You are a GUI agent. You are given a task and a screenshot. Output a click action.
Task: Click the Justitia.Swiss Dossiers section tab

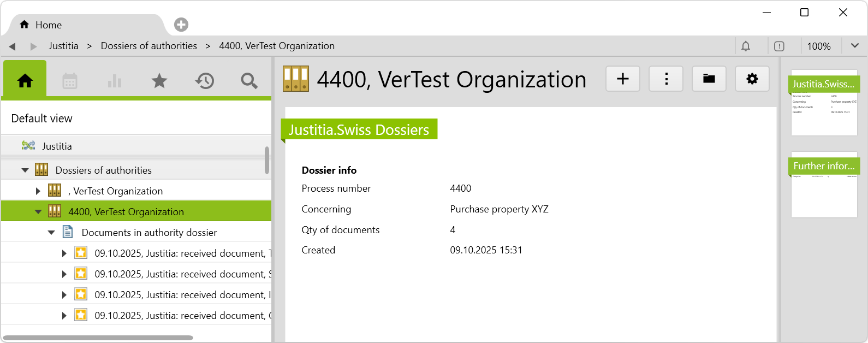point(359,130)
